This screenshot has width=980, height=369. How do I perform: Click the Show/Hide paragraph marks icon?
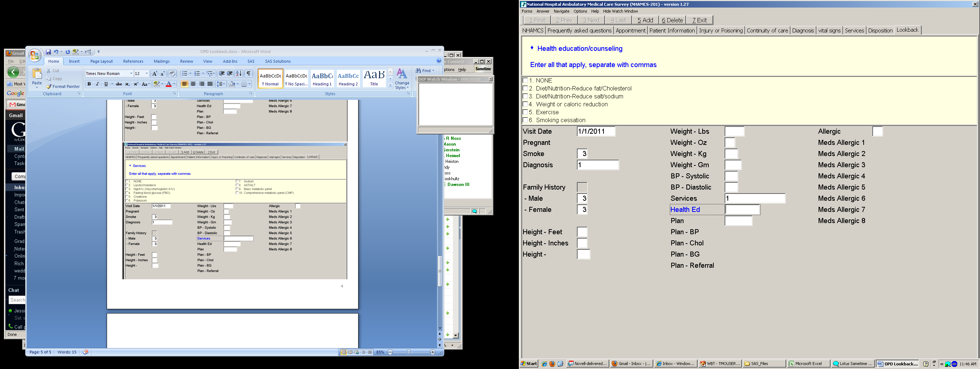coord(249,74)
